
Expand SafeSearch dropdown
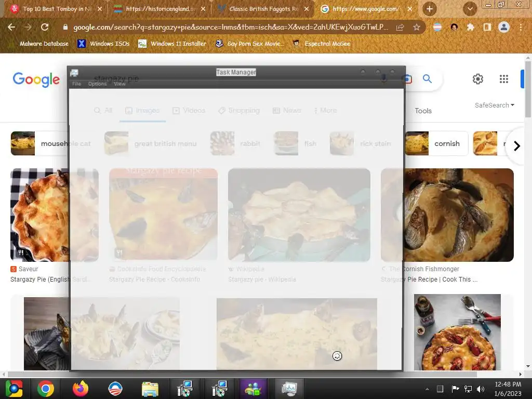pos(495,105)
